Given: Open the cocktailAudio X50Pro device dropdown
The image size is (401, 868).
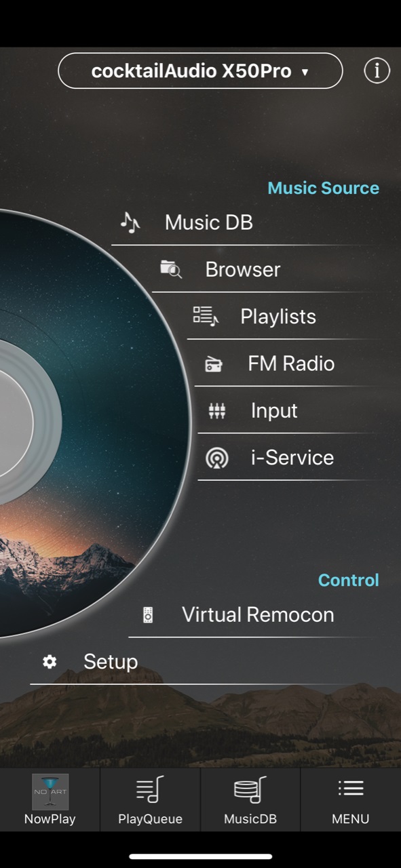Looking at the screenshot, I should (200, 71).
